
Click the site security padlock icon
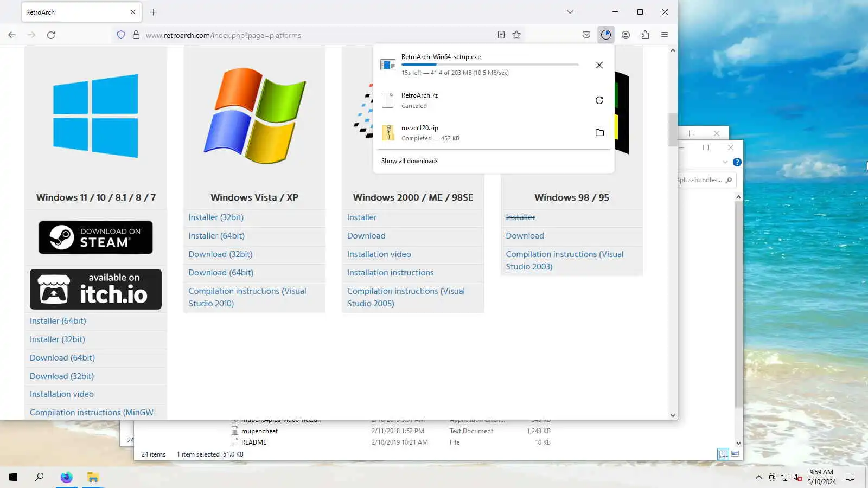(136, 35)
